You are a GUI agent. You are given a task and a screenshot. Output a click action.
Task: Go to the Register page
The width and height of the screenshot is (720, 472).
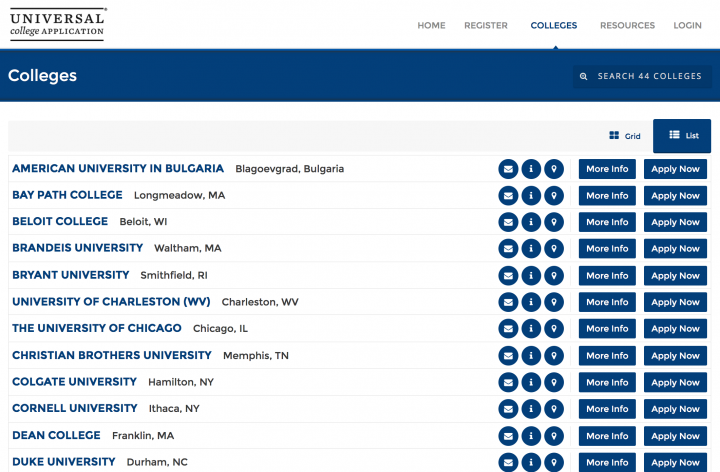pyautogui.click(x=486, y=26)
